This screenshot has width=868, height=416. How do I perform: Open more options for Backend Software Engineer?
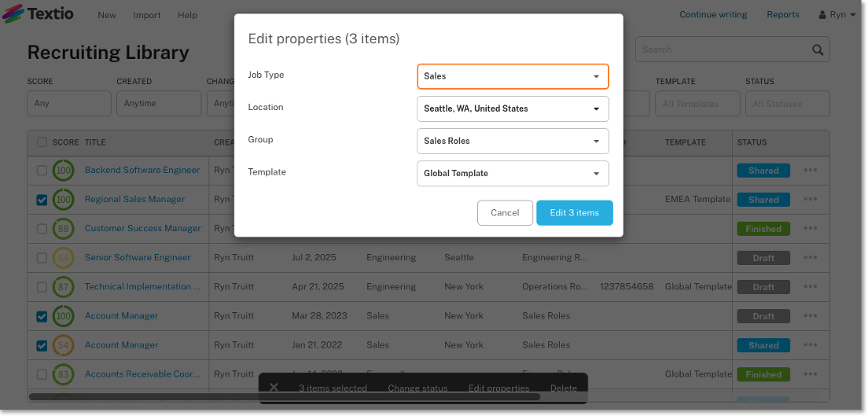811,170
